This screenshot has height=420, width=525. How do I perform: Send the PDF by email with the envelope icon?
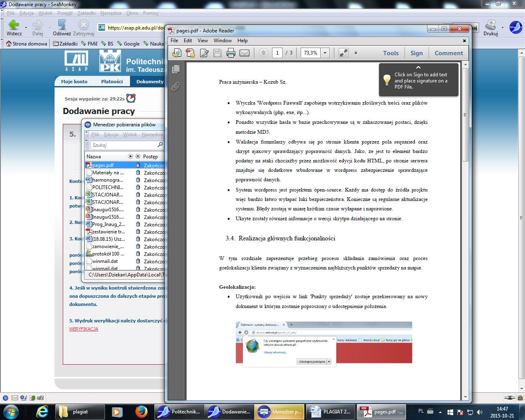(x=244, y=53)
